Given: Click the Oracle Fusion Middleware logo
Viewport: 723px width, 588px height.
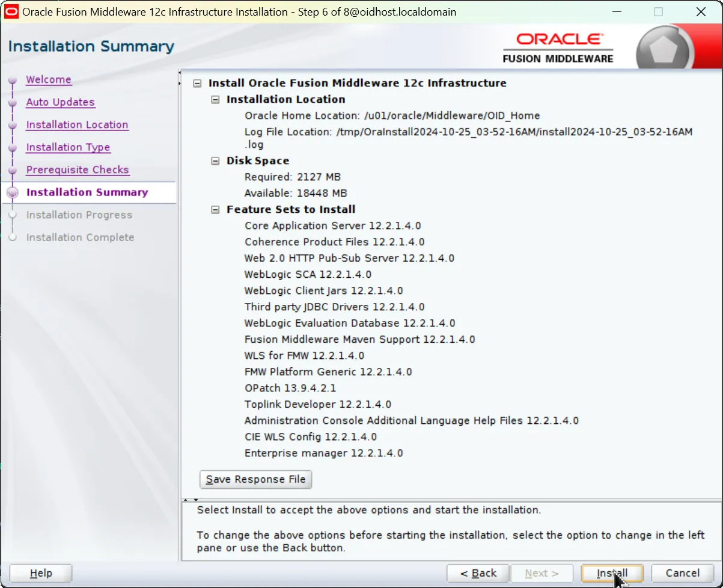Looking at the screenshot, I should pos(558,48).
